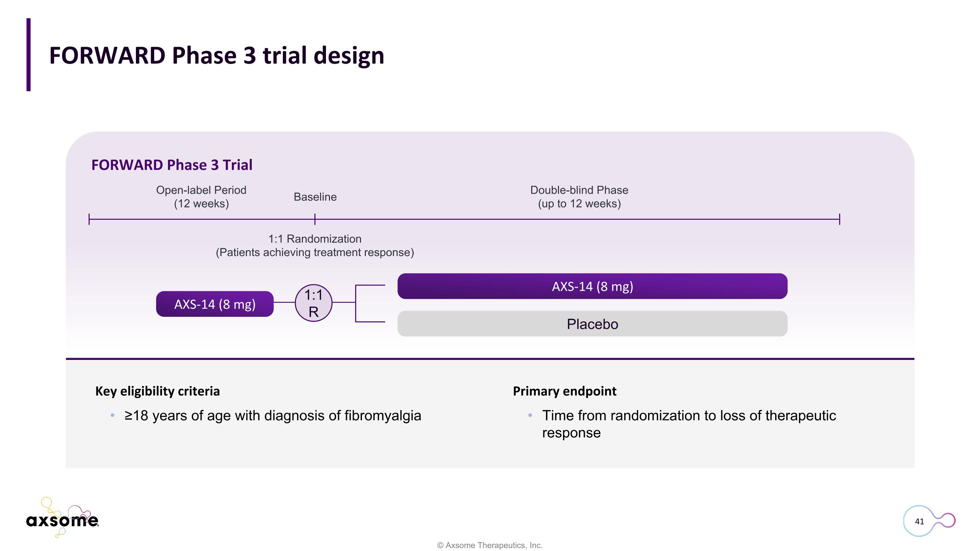Click the Key eligibility criteria heading
Screen dimensions: 980x551
tap(157, 391)
